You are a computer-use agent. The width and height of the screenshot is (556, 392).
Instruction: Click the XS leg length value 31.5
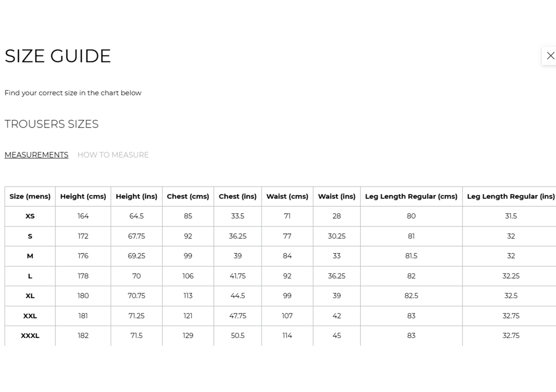[x=511, y=216]
